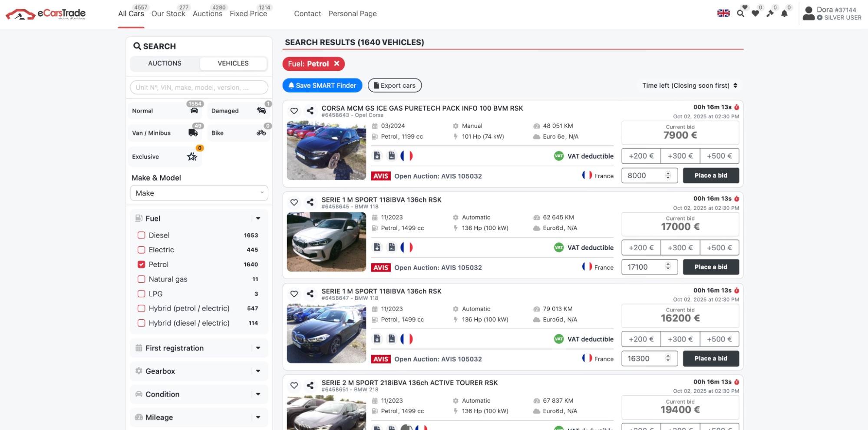Check the Diesel fuel checkbox
The width and height of the screenshot is (868, 430).
(x=141, y=235)
